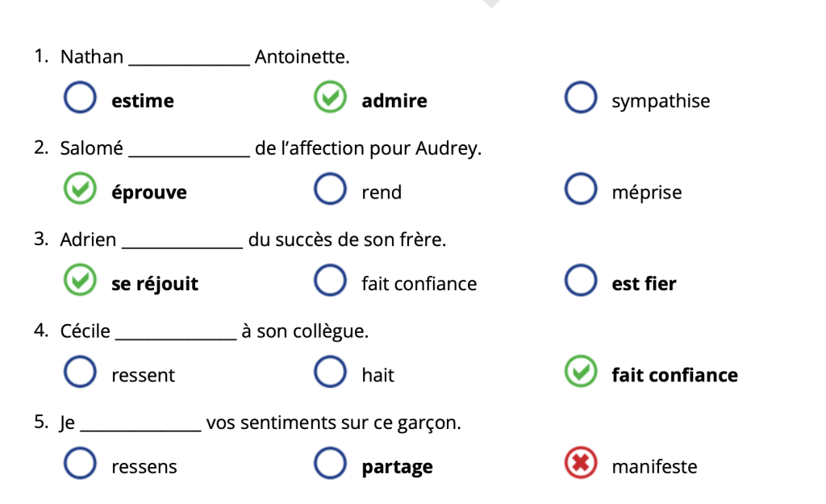
Task: Click the blank after 'Salomé'
Action: coord(189,151)
